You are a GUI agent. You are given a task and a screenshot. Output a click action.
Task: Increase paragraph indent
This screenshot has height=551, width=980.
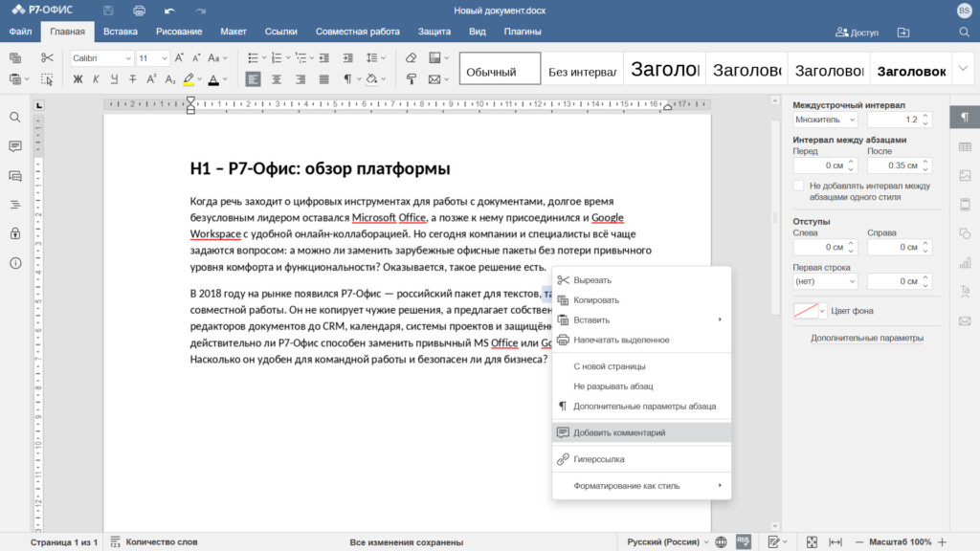pyautogui.click(x=347, y=58)
